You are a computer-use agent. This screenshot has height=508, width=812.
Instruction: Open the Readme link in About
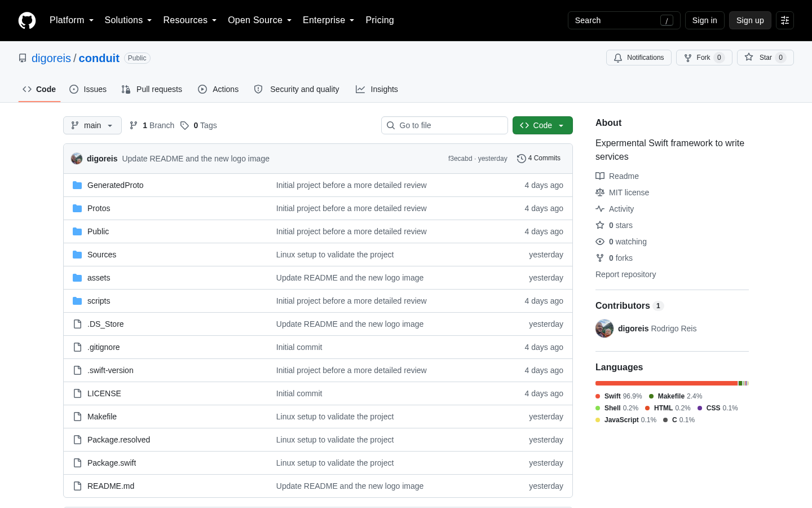tap(617, 176)
